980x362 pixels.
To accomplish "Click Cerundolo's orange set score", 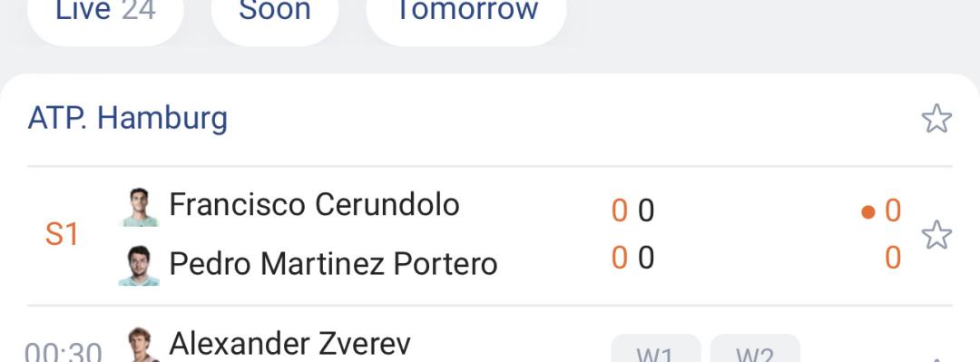I will pos(619,210).
